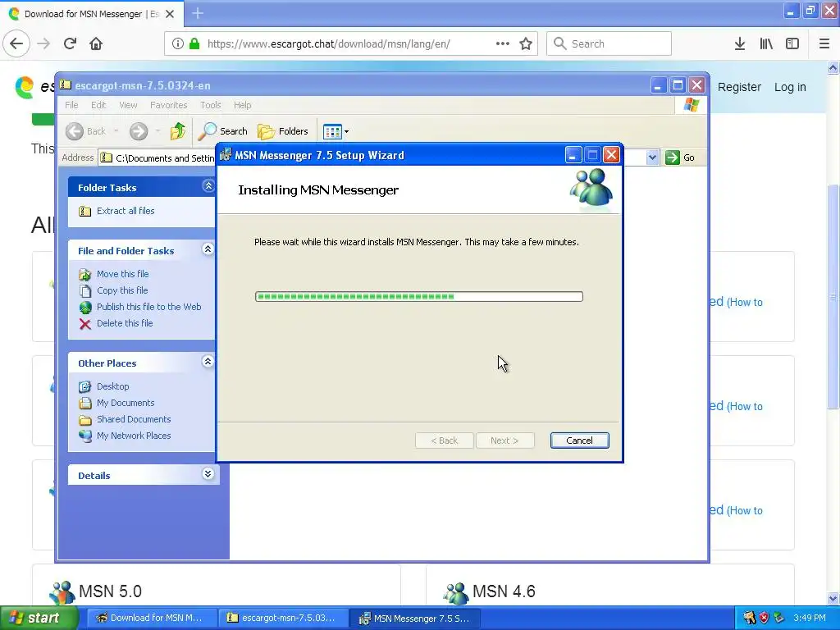Click the taskbar clock showing 3:49 PM
Image resolution: width=840 pixels, height=630 pixels.
(810, 618)
